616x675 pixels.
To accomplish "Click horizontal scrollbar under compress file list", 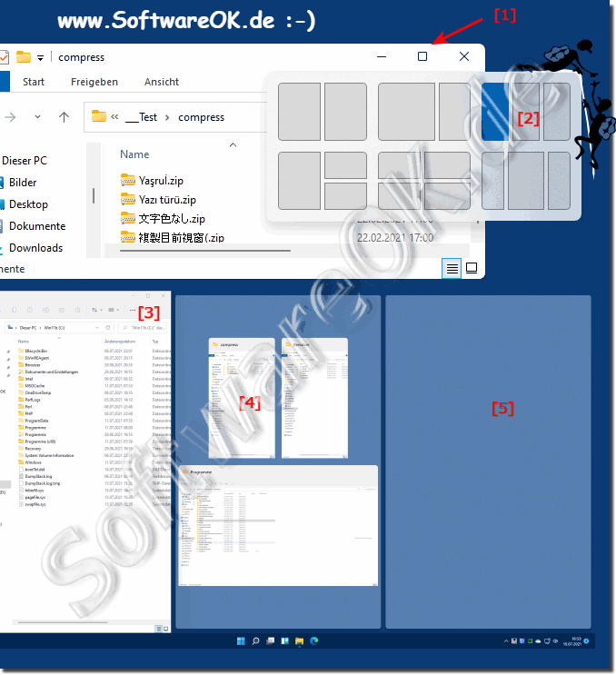I will [x=205, y=250].
